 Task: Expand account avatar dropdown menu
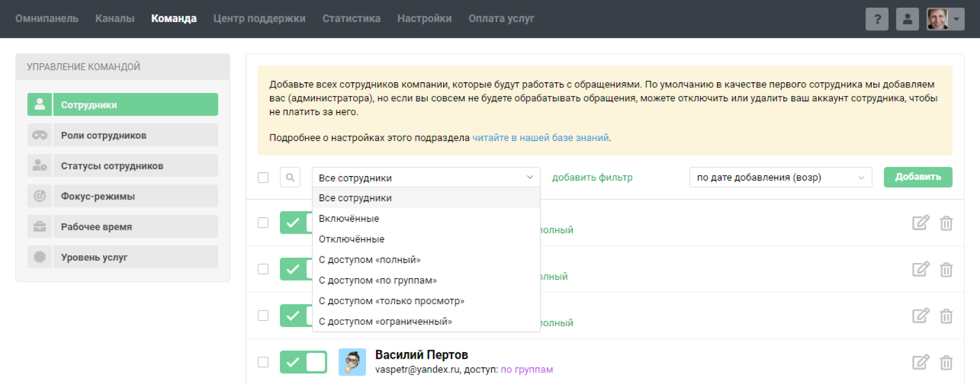point(946,19)
